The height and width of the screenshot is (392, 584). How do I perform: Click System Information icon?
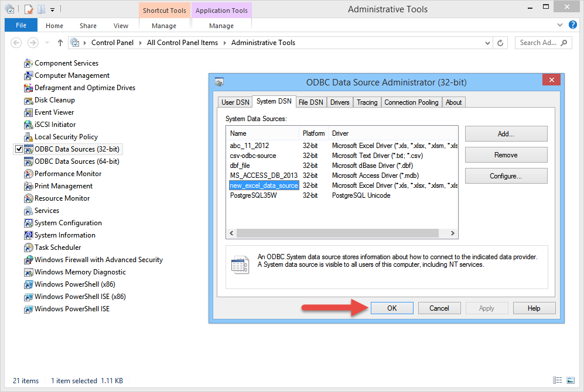[x=28, y=235]
